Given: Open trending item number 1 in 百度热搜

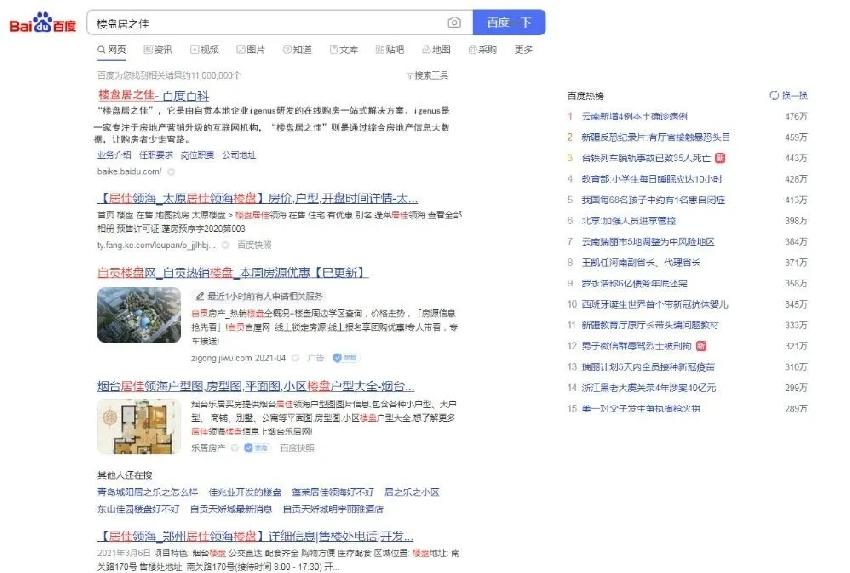Looking at the screenshot, I should tap(634, 116).
